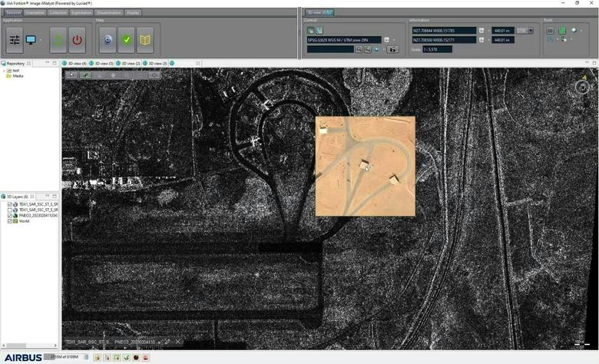Click the red power shutdown icon
Viewport: 599px width, 364px height.
[x=78, y=39]
